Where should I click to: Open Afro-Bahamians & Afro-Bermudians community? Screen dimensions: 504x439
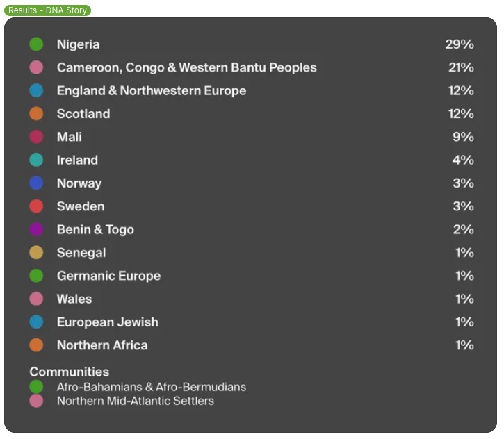click(x=152, y=387)
